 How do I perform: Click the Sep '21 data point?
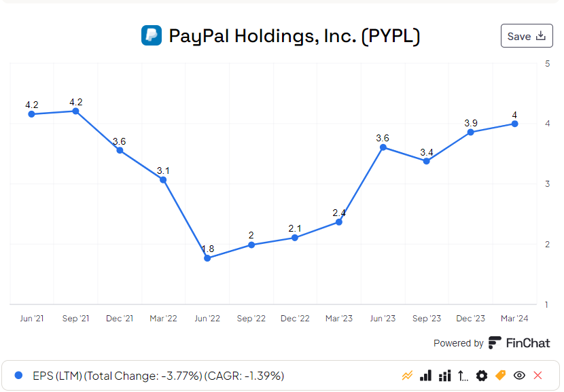click(75, 111)
